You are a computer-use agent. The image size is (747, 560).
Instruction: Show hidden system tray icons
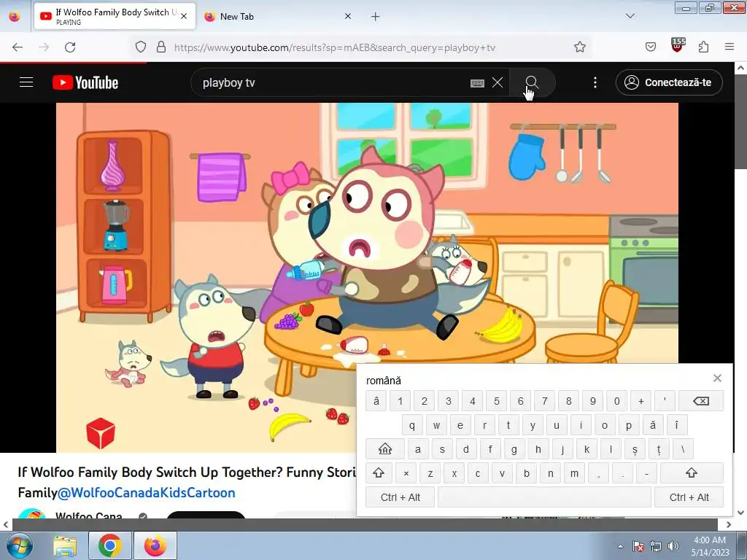pos(620,546)
